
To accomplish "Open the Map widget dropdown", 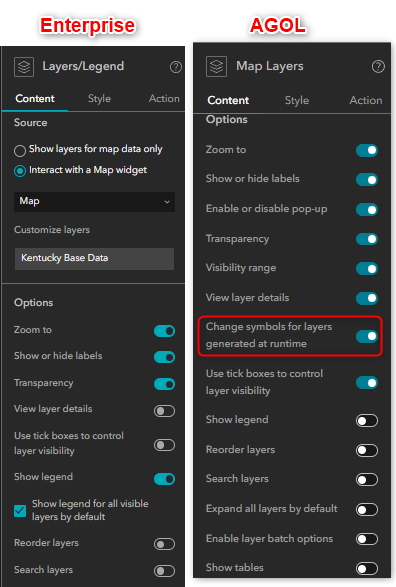I will pyautogui.click(x=94, y=202).
